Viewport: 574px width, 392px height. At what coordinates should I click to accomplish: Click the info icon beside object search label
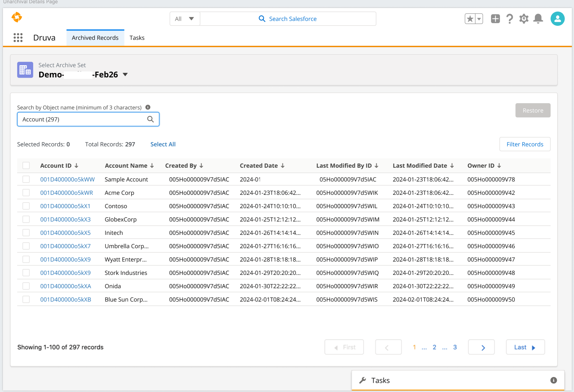(x=148, y=107)
